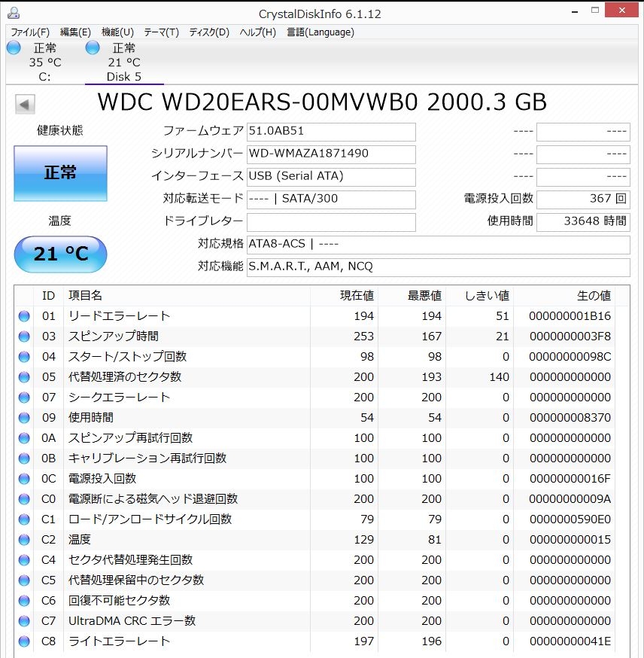
Task: Close the CrystalDiskInfo window
Action: tap(621, 10)
